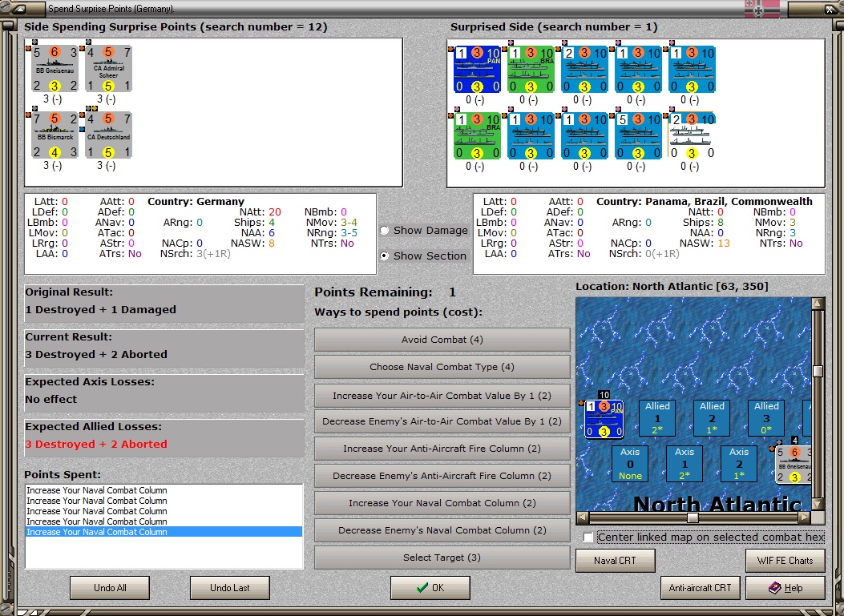Select the CA Deutschland ship counter
844x616 pixels.
pyautogui.click(x=108, y=135)
